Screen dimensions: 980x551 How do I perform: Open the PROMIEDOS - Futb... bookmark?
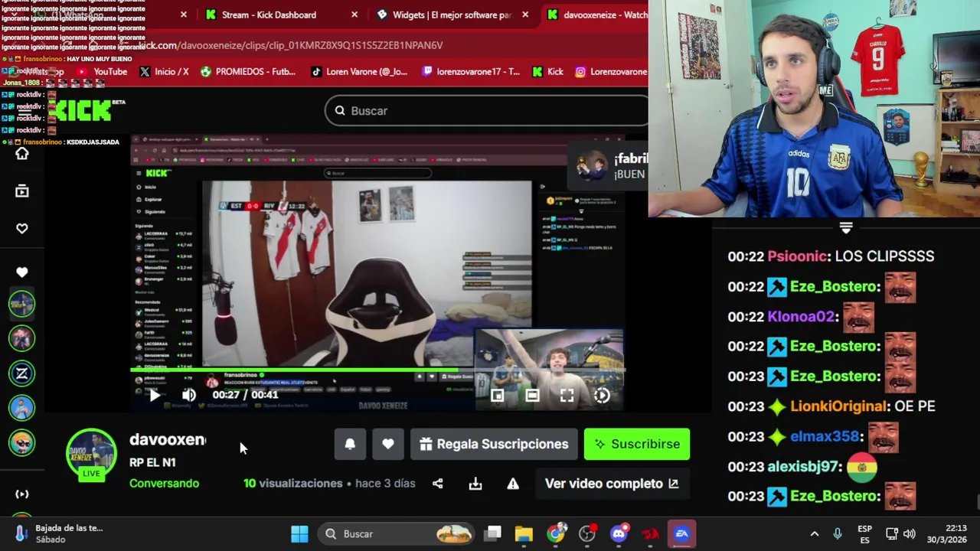pyautogui.click(x=247, y=72)
